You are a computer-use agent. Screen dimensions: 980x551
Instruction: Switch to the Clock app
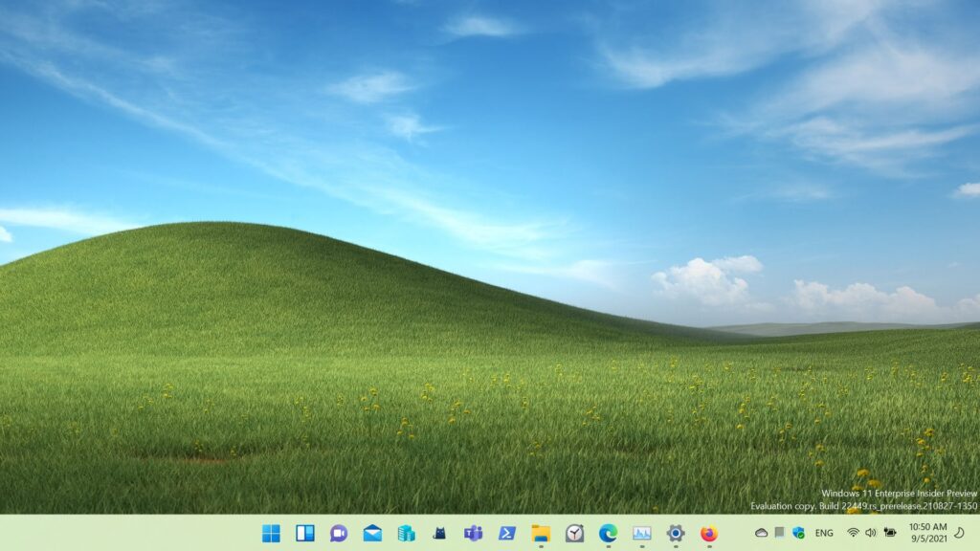click(x=574, y=533)
